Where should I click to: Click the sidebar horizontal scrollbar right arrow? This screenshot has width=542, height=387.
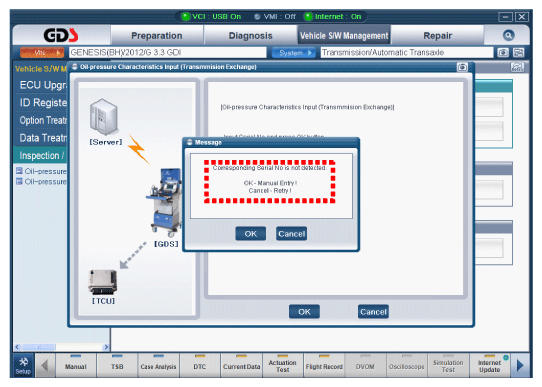pos(106,347)
